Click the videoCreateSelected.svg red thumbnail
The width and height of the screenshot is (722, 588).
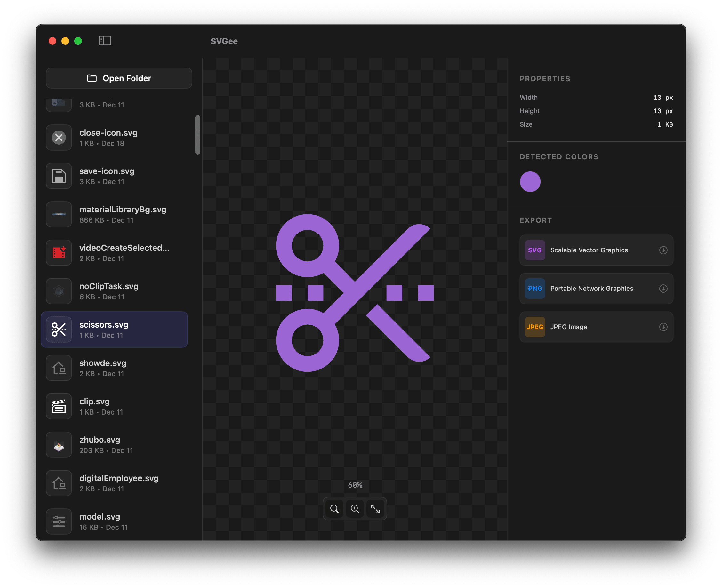[59, 252]
